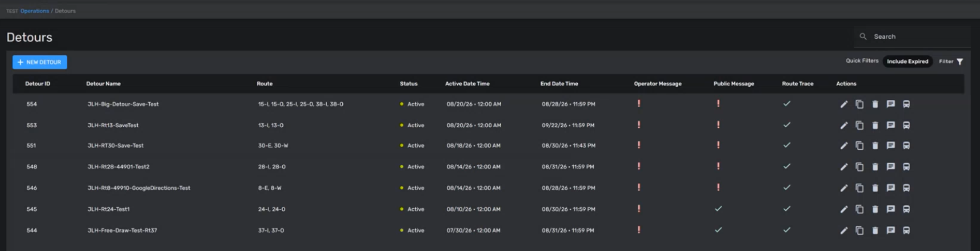Click operator message warning for detour 554
The height and width of the screenshot is (251, 980).
[x=639, y=104]
